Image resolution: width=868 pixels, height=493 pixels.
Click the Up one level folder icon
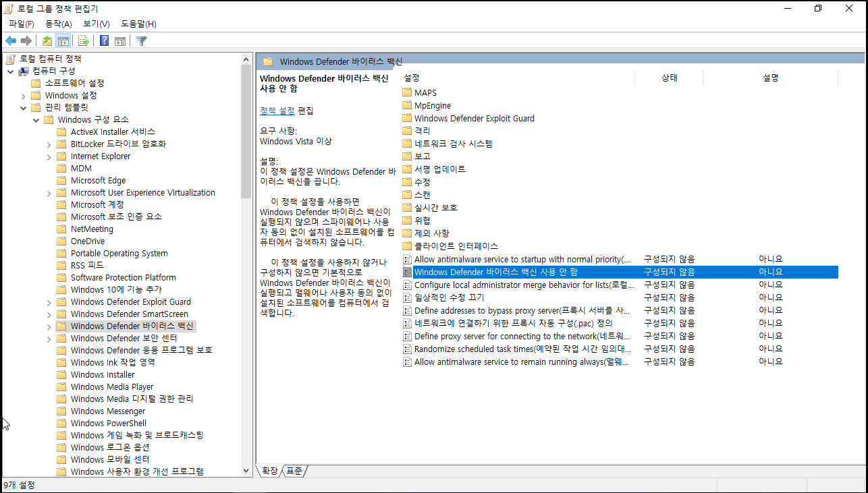tap(47, 41)
